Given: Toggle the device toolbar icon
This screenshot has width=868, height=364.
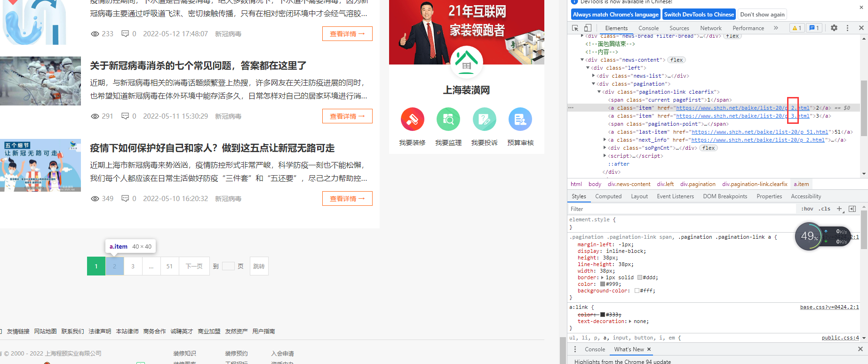Looking at the screenshot, I should click(x=588, y=28).
